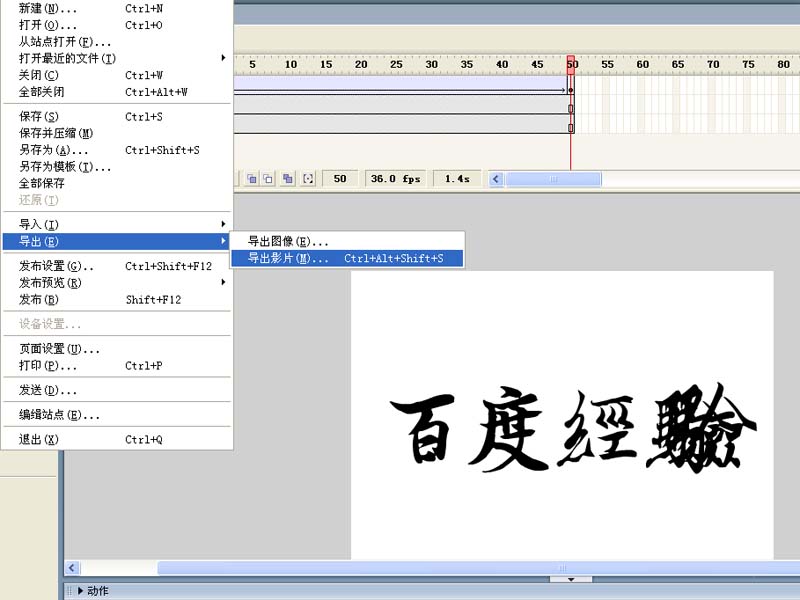800x600 pixels.
Task: Click the second layer end frame at 50
Action: (571, 108)
